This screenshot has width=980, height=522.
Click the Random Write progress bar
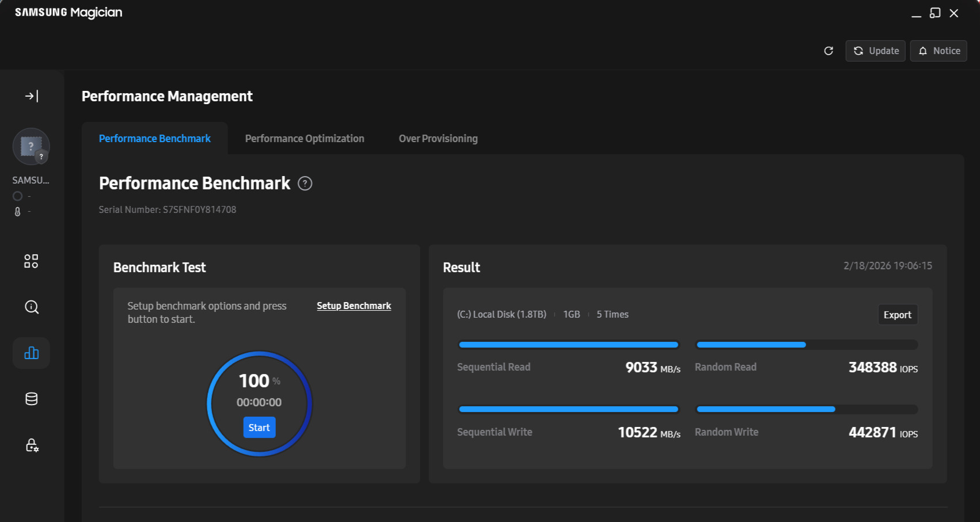click(x=806, y=409)
